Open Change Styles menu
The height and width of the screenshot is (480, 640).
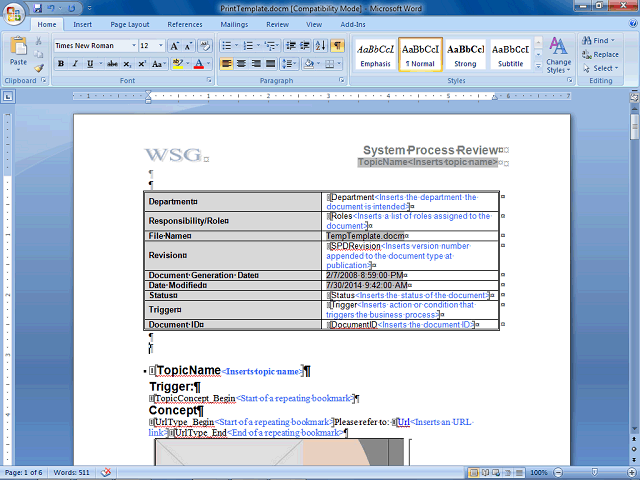pyautogui.click(x=558, y=55)
